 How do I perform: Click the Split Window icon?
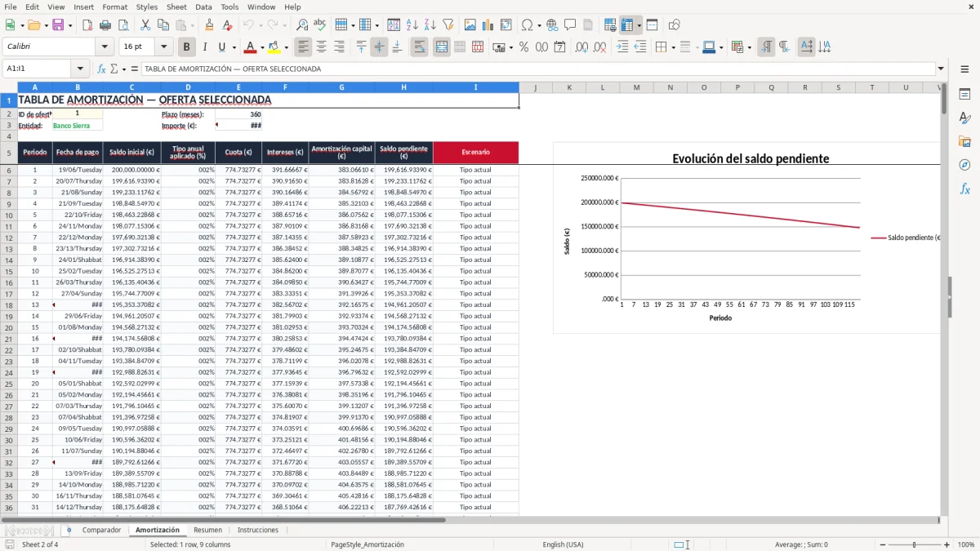[x=652, y=25]
